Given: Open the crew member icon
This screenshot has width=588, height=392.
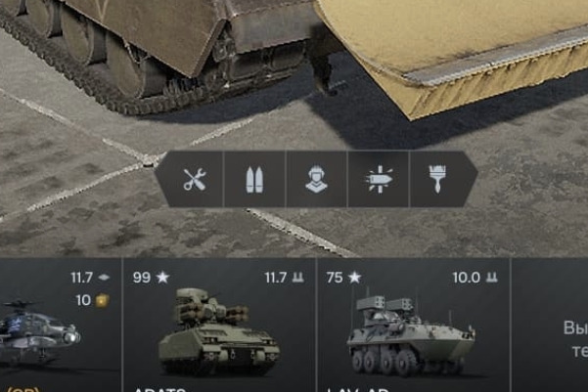Looking at the screenshot, I should click(316, 180).
